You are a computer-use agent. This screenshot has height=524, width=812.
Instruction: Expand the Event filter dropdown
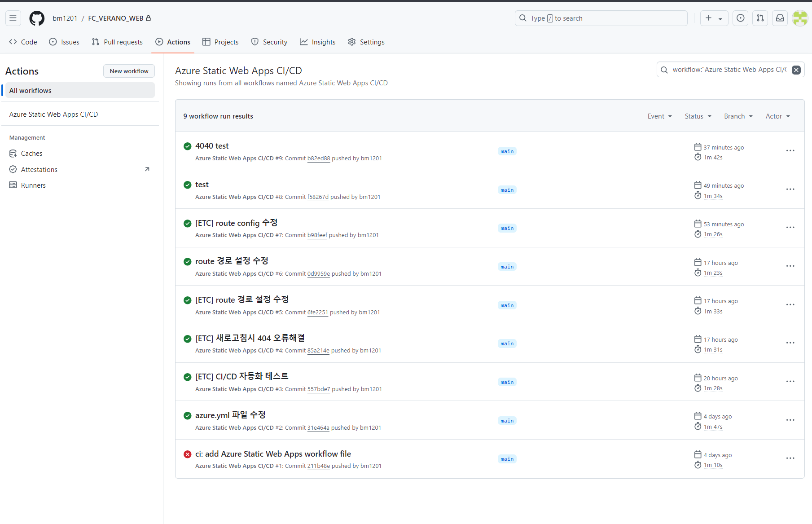660,116
